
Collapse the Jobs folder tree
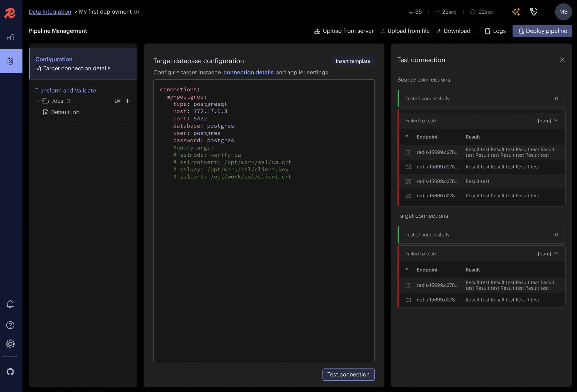click(x=38, y=101)
